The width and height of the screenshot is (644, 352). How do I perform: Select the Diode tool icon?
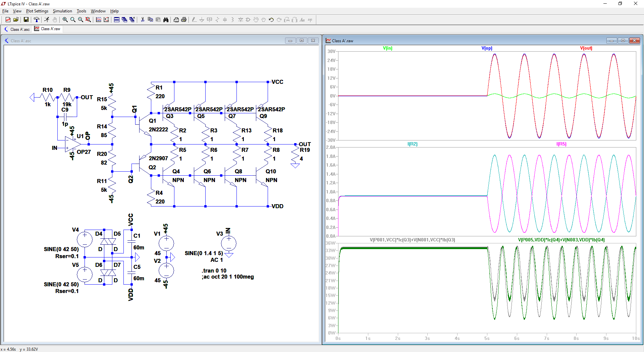point(240,20)
